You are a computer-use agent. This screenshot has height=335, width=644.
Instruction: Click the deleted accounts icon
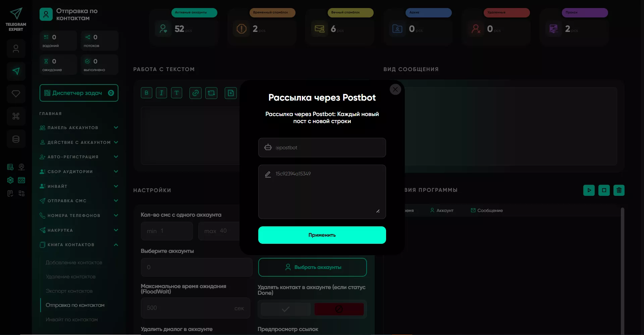point(476,29)
